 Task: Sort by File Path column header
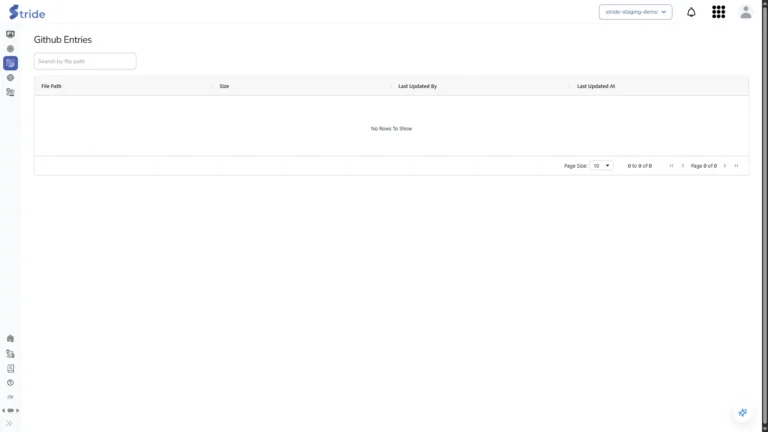pyautogui.click(x=51, y=86)
